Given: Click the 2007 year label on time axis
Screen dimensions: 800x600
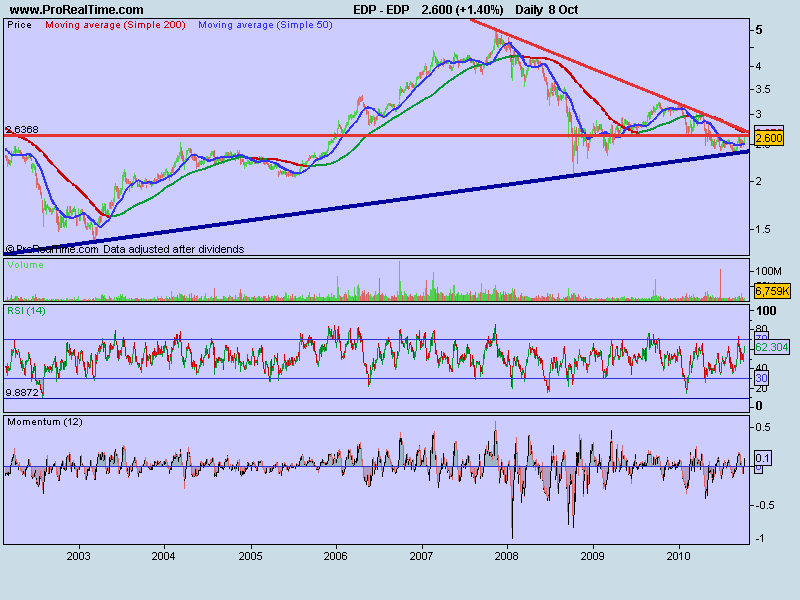Looking at the screenshot, I should (x=421, y=556).
